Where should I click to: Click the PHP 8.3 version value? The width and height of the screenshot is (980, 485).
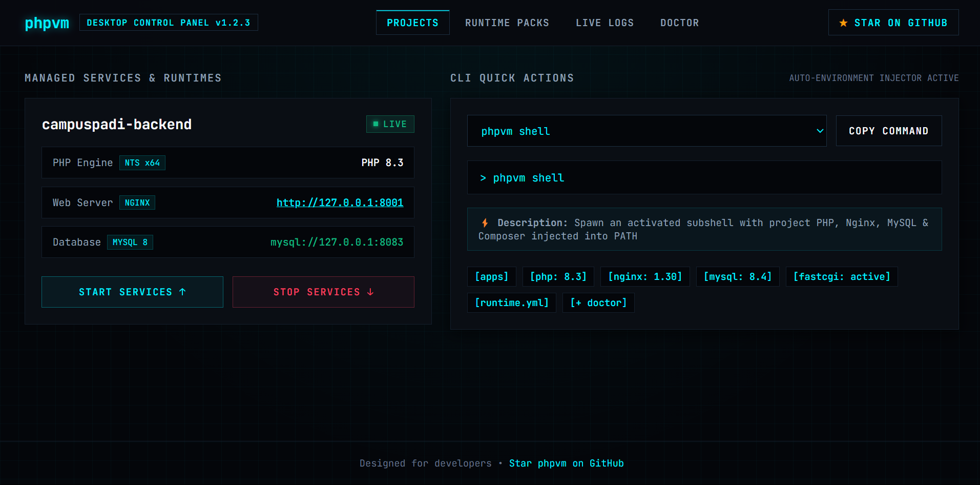pyautogui.click(x=382, y=163)
